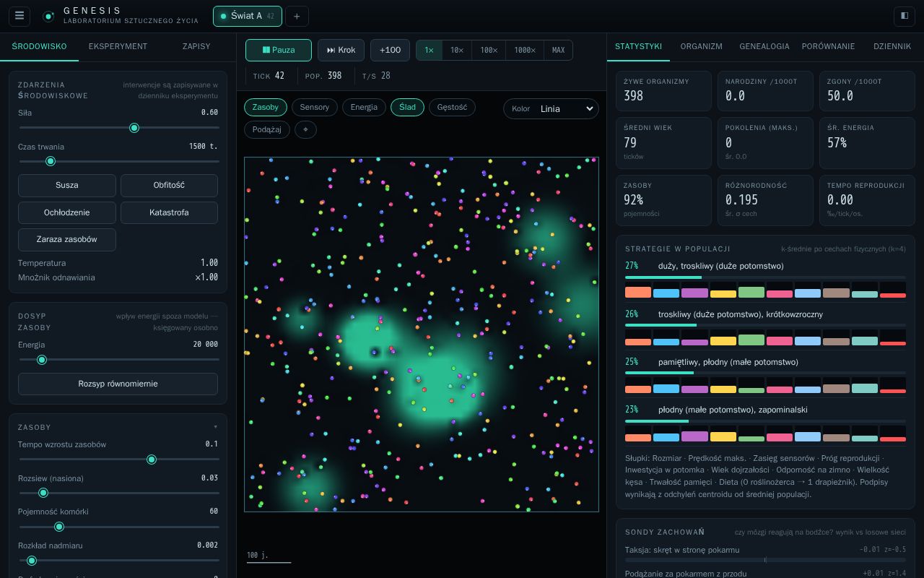Screen dimensions: 924x578
Task: Click the Genesis logo icon
Action: [48, 16]
